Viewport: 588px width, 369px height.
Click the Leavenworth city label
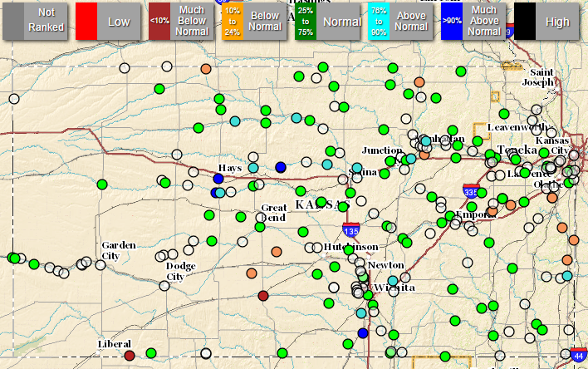[518, 127]
